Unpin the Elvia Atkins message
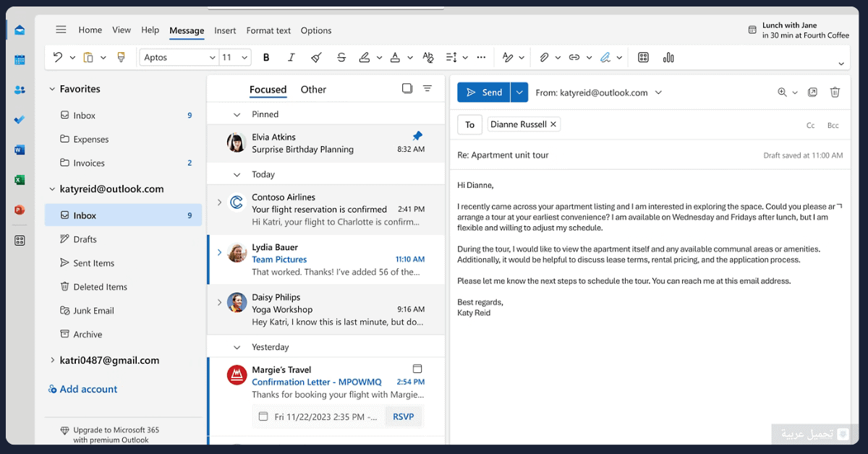868x454 pixels. 417,136
